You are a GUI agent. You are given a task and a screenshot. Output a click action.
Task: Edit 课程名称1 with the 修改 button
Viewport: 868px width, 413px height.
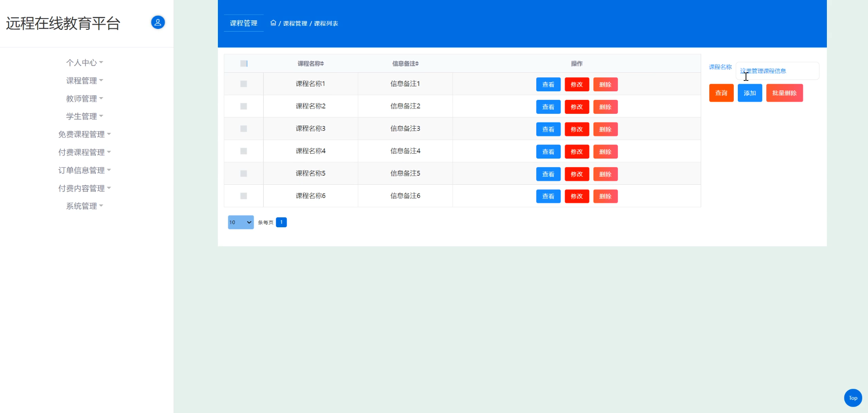click(x=577, y=84)
